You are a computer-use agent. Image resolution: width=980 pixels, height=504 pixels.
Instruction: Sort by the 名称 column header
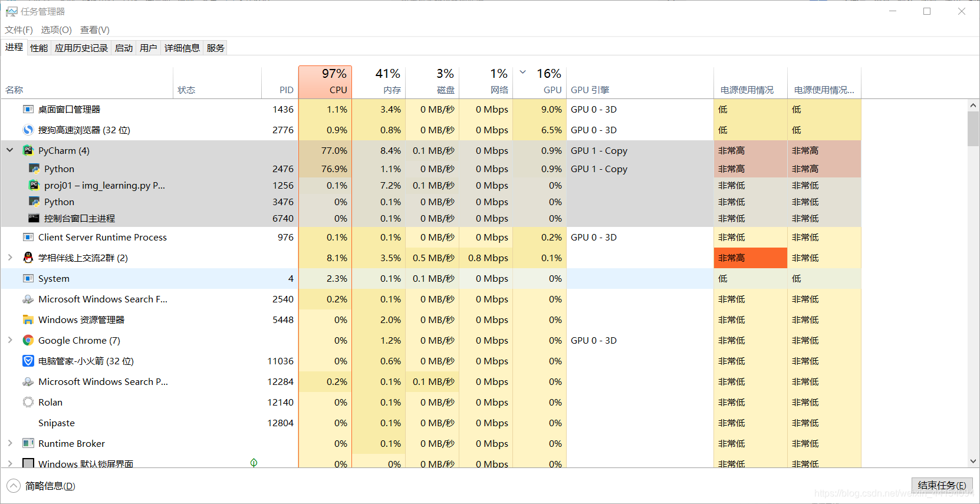coord(87,82)
